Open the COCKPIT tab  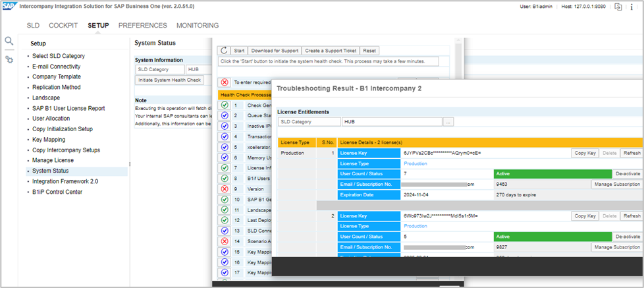[x=63, y=26]
